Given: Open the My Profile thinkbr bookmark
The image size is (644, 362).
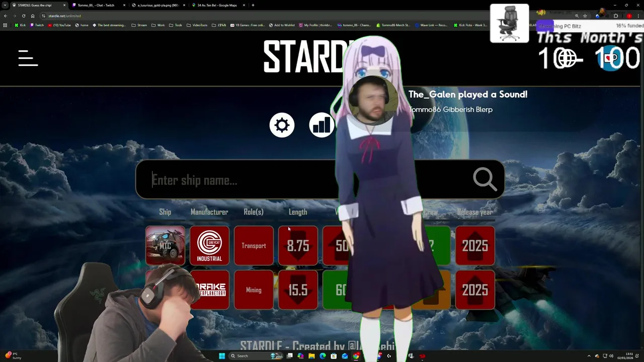Looking at the screenshot, I should click(x=315, y=25).
